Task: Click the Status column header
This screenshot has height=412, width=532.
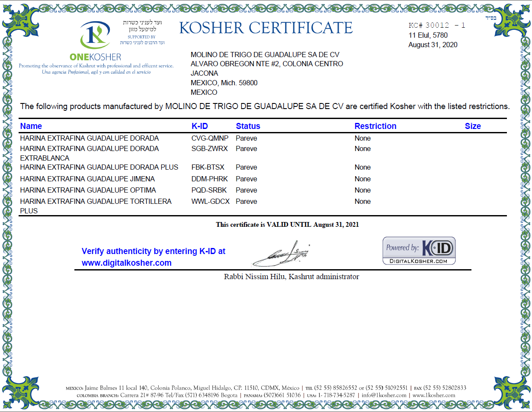Action: (x=248, y=126)
